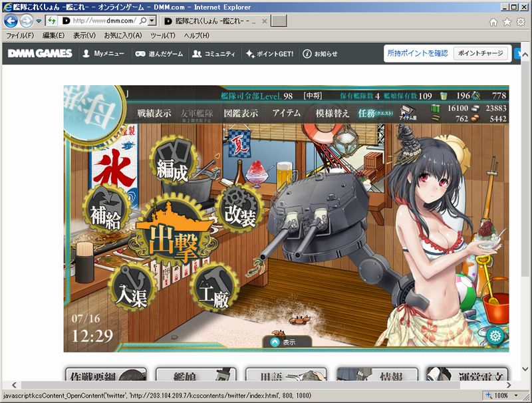This screenshot has width=532, height=403.
Task: Select the 入渠 docking gear icon
Action: (x=133, y=287)
